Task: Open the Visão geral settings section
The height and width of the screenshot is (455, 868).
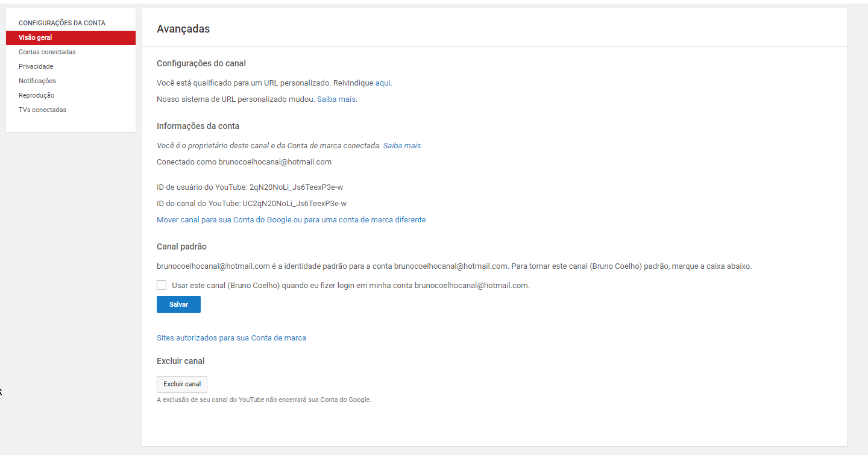Action: pos(71,37)
